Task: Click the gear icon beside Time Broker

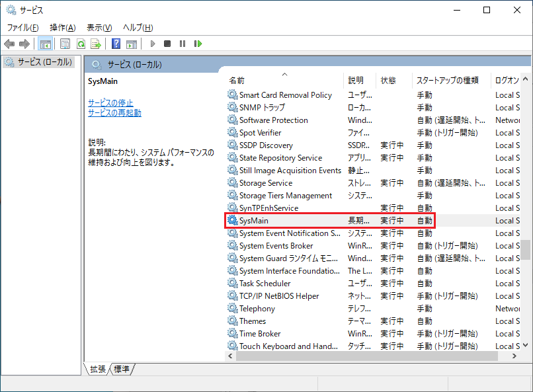Action: [x=233, y=333]
